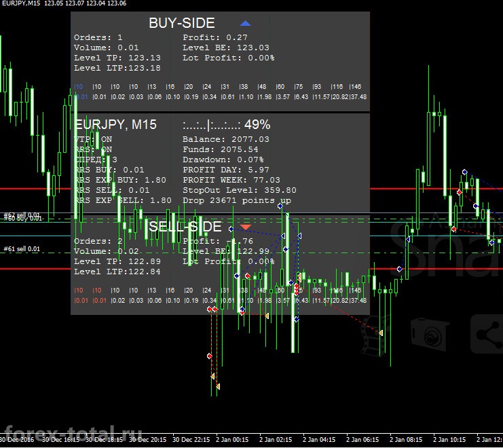Select the #61 sell 0.01 order label
The image size is (503, 448).
tap(22, 249)
